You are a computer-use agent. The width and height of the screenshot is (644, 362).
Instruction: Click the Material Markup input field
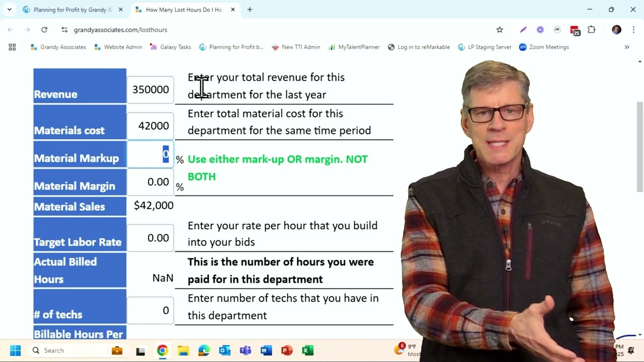click(150, 154)
